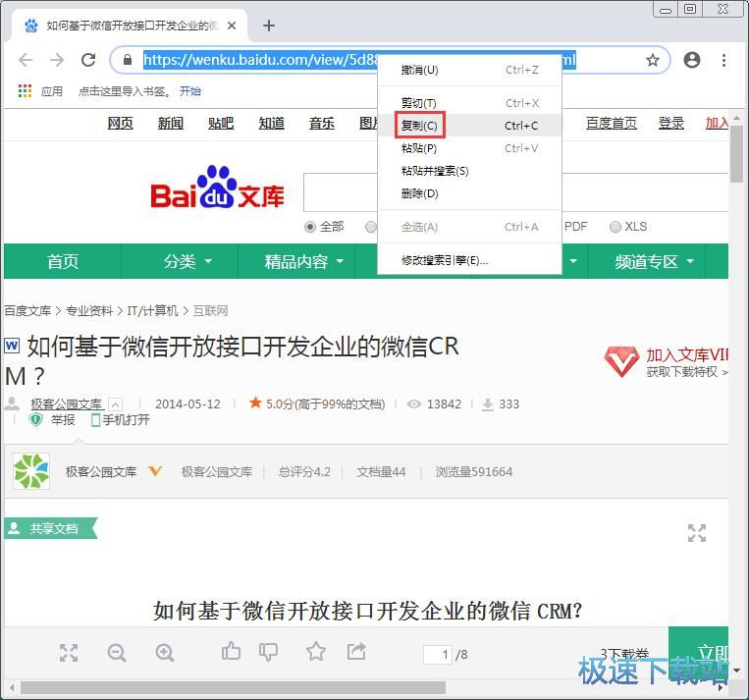Viewport: 749px width, 700px height.
Task: Click the 极客公园文库 author link under title
Action: click(x=67, y=404)
